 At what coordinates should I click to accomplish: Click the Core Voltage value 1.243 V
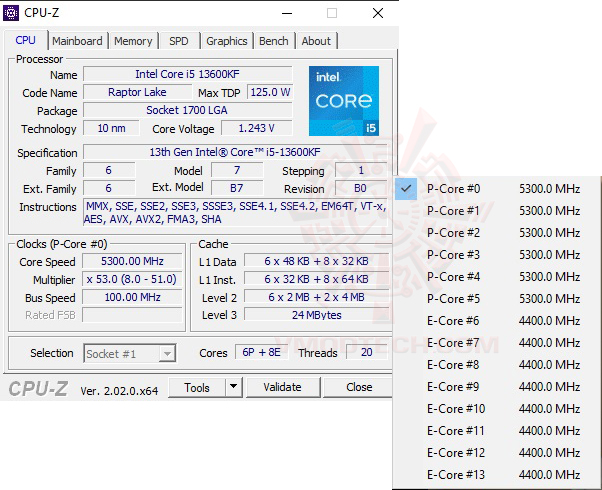point(256,128)
